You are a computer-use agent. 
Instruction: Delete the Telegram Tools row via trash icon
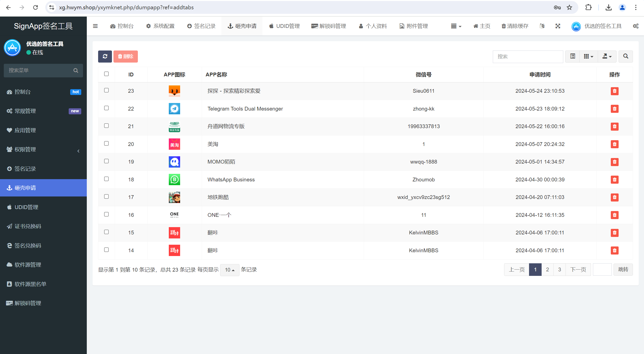tap(614, 109)
